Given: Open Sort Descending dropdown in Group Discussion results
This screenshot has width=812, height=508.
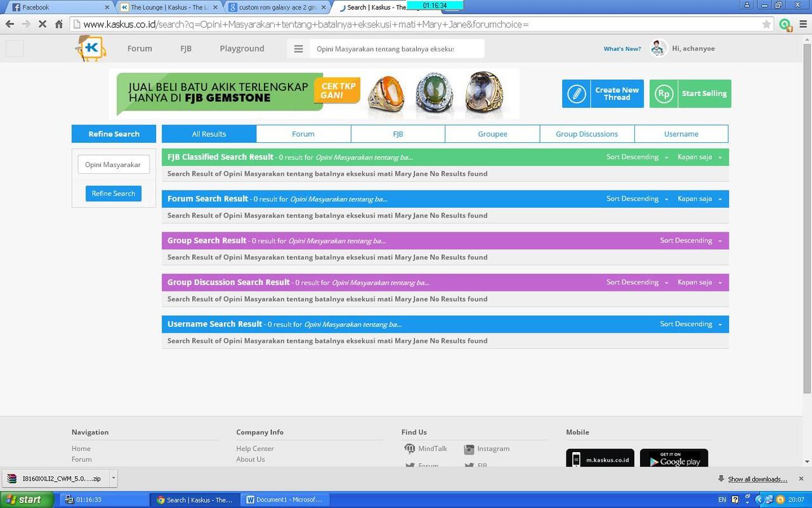Looking at the screenshot, I should (637, 283).
